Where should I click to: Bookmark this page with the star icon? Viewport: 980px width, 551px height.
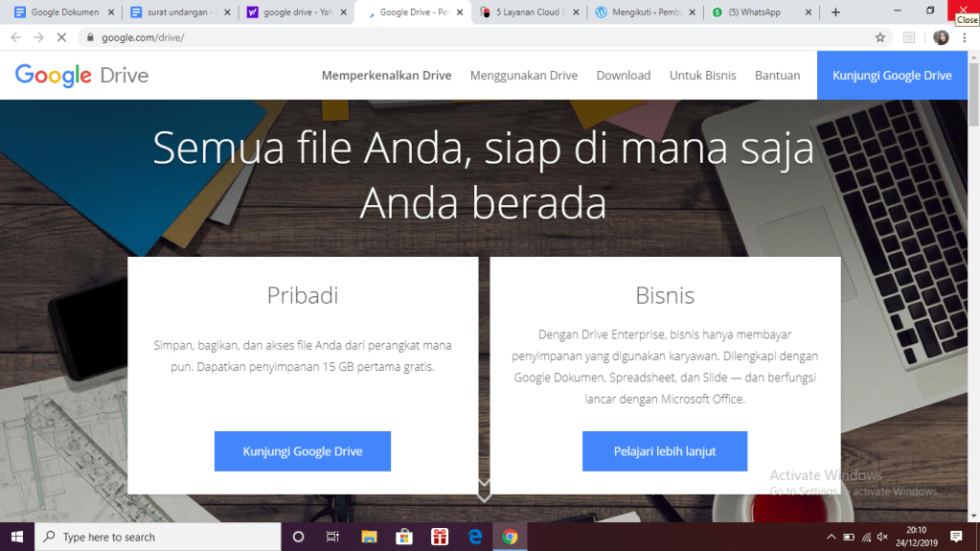879,37
